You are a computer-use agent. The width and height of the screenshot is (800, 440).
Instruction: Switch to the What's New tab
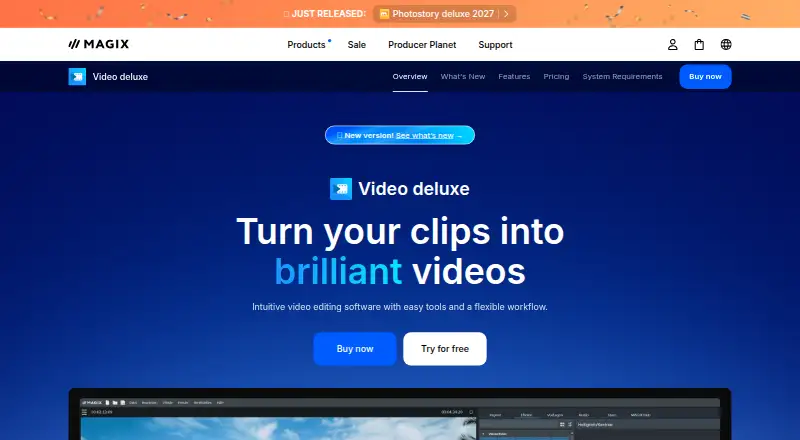pyautogui.click(x=463, y=77)
